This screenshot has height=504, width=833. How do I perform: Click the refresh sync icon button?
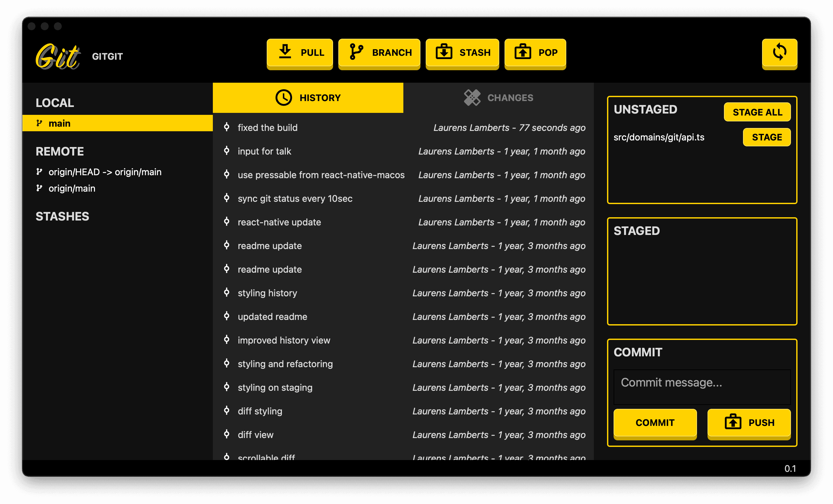point(779,53)
